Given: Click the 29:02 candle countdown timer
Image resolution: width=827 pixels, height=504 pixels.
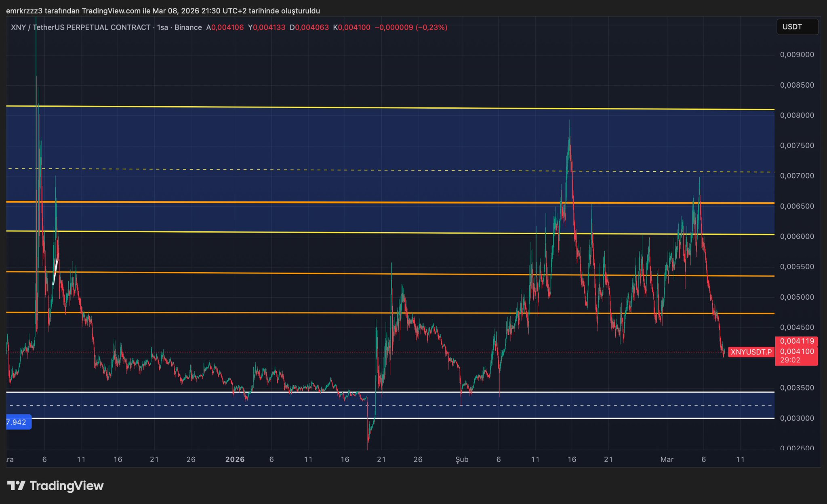Looking at the screenshot, I should pyautogui.click(x=790, y=360).
